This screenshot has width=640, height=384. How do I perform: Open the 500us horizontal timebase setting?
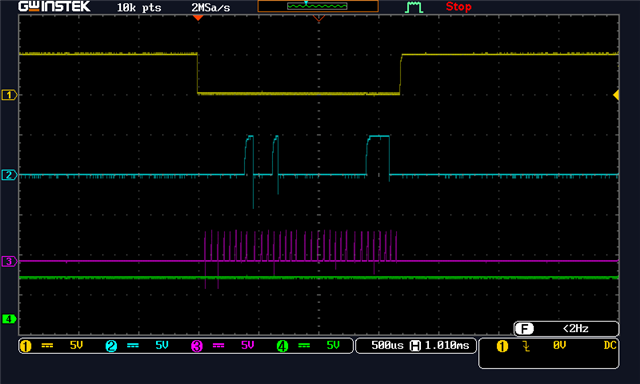pyautogui.click(x=387, y=346)
